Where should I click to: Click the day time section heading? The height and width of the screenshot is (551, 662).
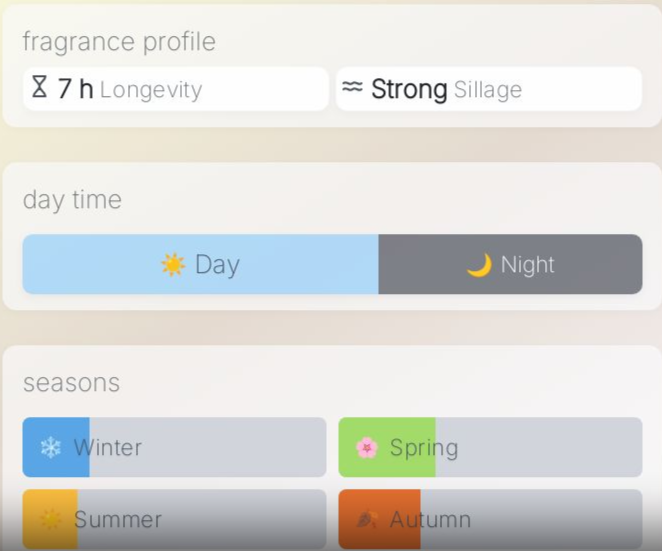[x=72, y=200]
